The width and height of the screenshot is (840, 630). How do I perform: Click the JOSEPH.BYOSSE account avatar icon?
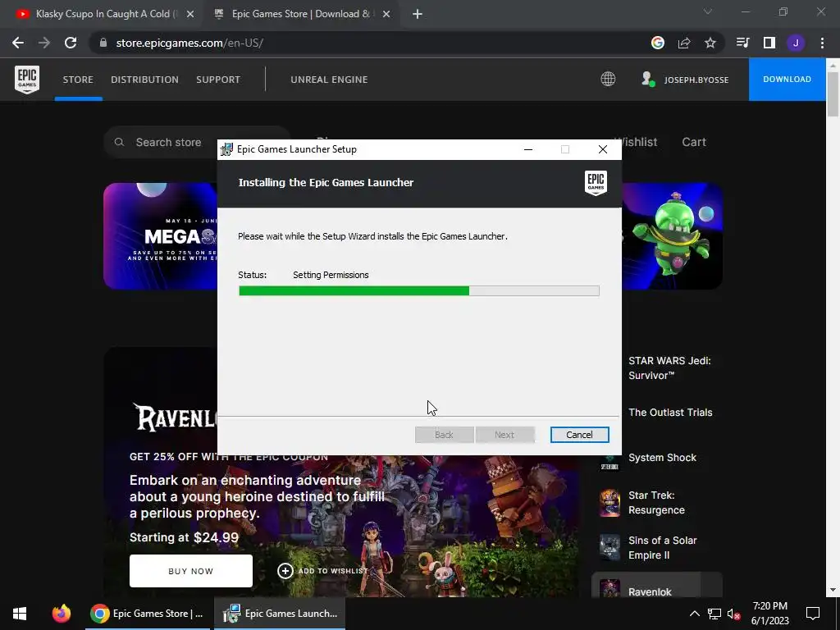648,80
